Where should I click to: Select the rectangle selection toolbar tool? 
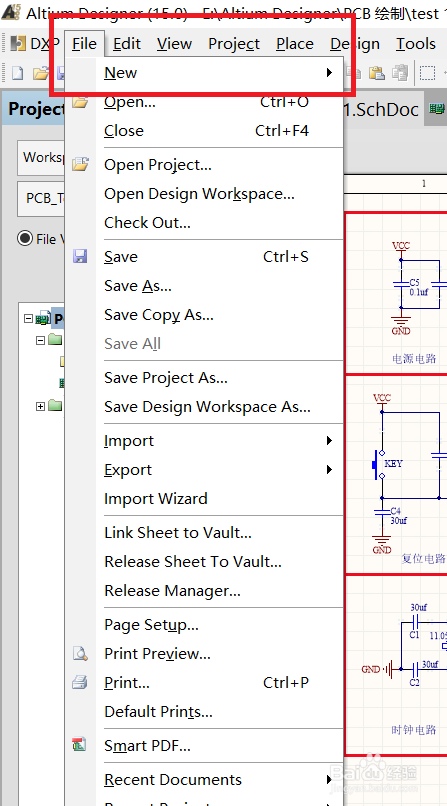point(427,73)
